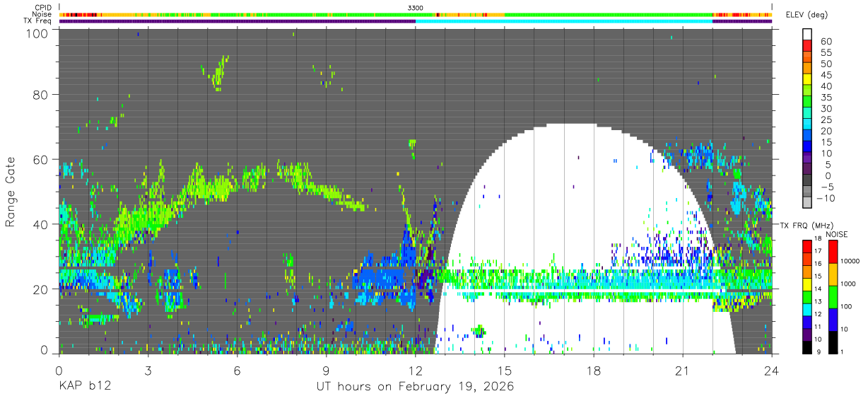Click the first purple segment of TX Freq strip

[237, 21]
